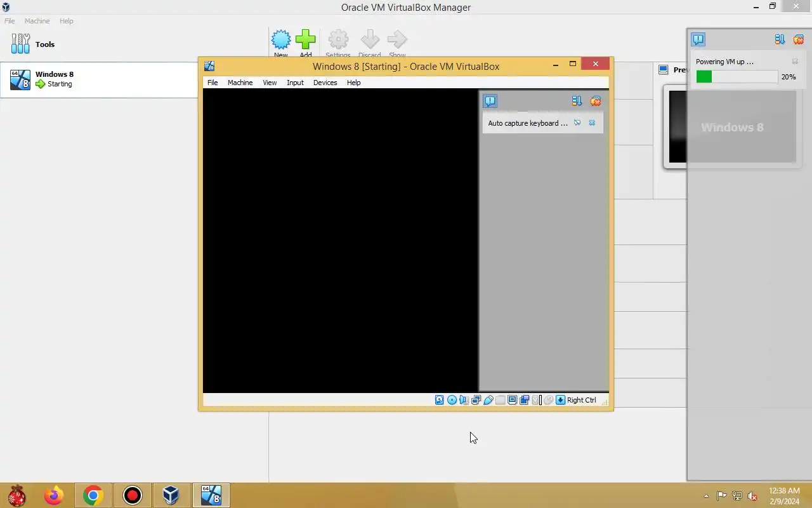Click the taskbar clock showing 12:38 AM
Viewport: 812px width, 508px height.
784,496
